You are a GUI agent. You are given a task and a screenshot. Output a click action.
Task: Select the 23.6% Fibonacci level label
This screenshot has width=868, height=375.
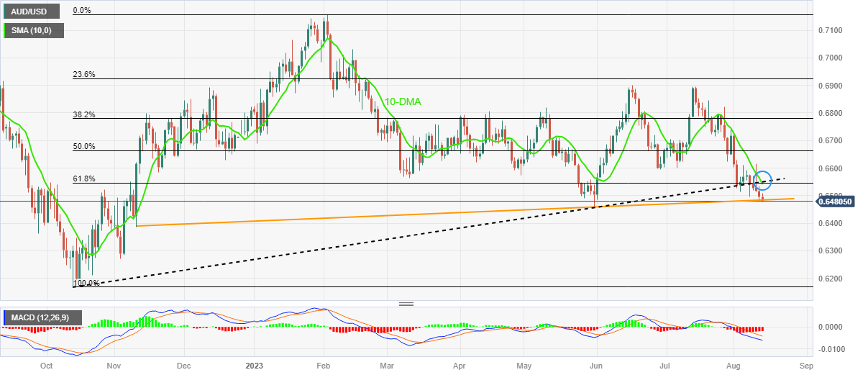(x=83, y=74)
